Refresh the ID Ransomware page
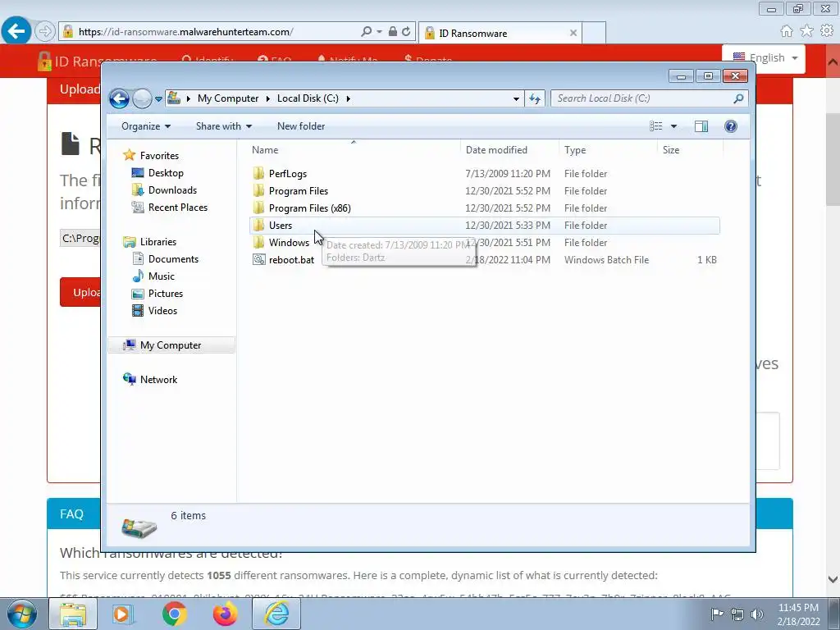This screenshot has width=840, height=630. click(406, 31)
